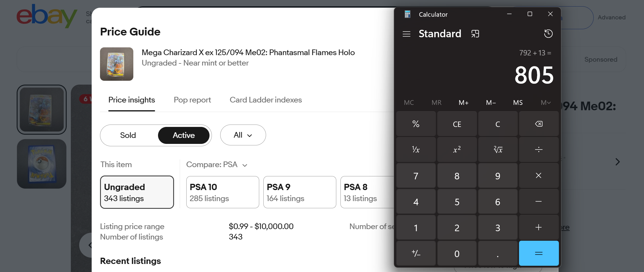The height and width of the screenshot is (272, 644).
Task: Expand the Compare: PSA dropdown
Action: click(217, 164)
